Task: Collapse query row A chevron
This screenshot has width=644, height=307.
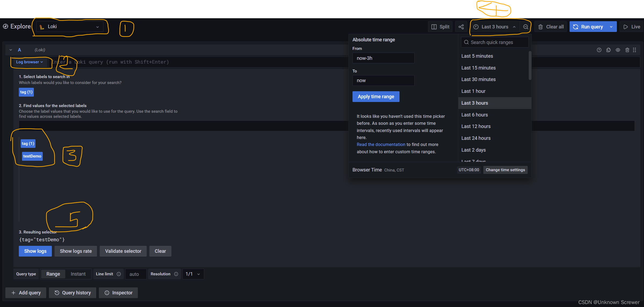Action: [11, 50]
